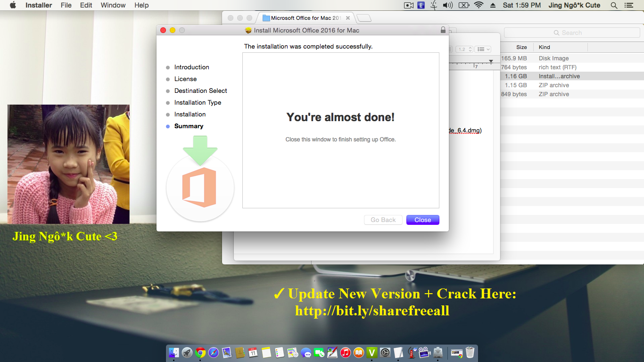
Task: Click the Summary step in installer sidebar
Action: click(x=189, y=126)
